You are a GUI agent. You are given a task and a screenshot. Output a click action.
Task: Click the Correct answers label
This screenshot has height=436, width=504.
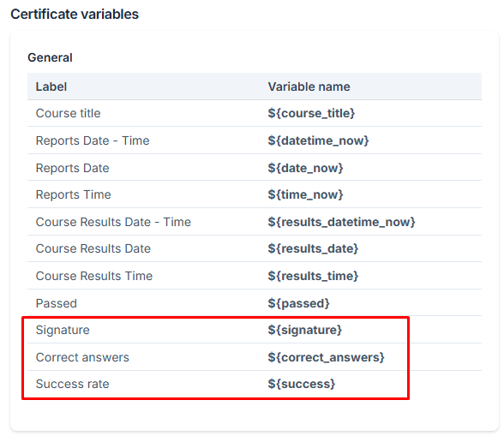click(x=82, y=357)
